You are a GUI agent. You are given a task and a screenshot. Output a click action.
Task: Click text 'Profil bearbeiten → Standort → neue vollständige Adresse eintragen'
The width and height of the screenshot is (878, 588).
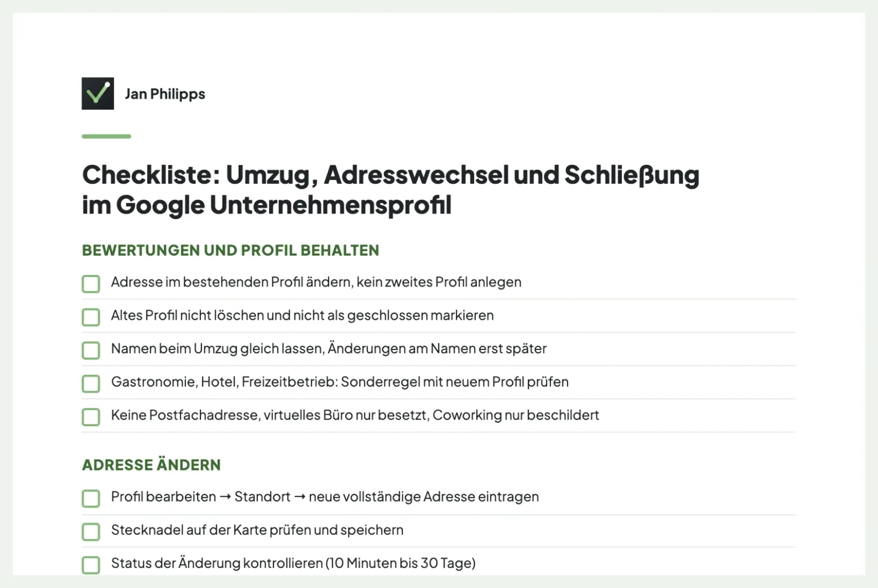click(x=325, y=497)
